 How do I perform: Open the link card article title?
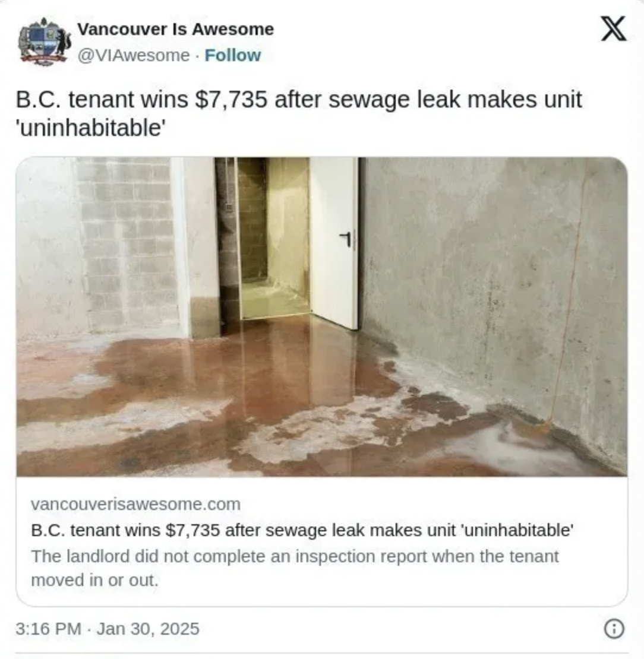coord(302,530)
